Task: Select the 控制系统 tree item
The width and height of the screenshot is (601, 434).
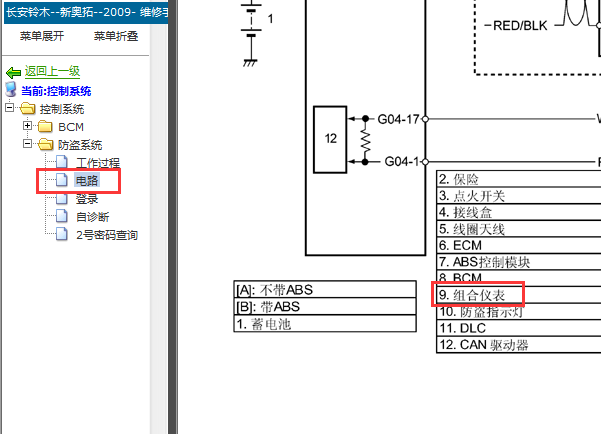Action: tap(62, 109)
